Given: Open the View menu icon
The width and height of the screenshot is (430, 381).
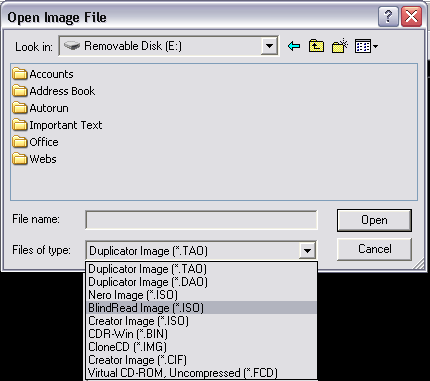Looking at the screenshot, I should coord(366,46).
